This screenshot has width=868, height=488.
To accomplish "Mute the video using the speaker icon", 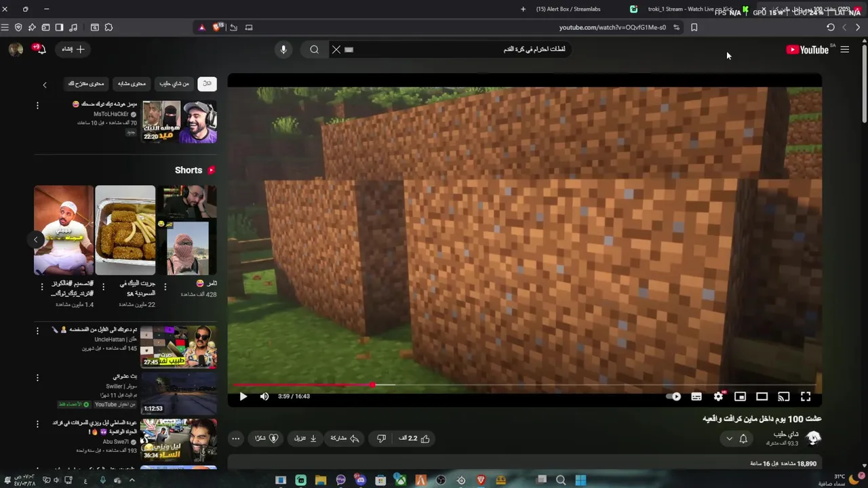I will pyautogui.click(x=264, y=396).
